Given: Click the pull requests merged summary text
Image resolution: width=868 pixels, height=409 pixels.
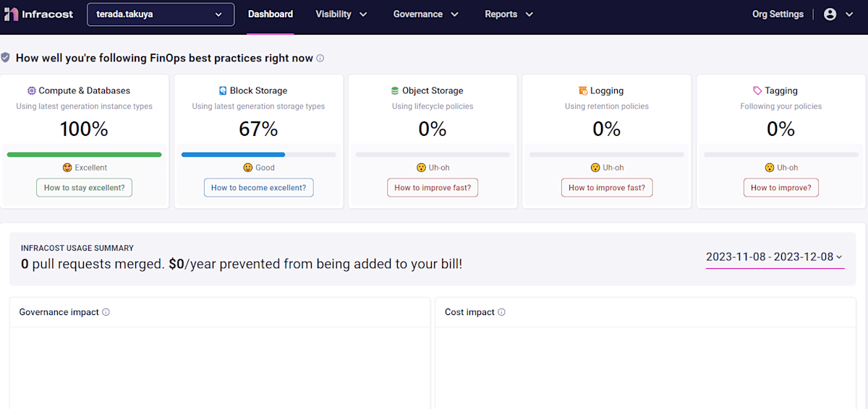Looking at the screenshot, I should tap(242, 264).
